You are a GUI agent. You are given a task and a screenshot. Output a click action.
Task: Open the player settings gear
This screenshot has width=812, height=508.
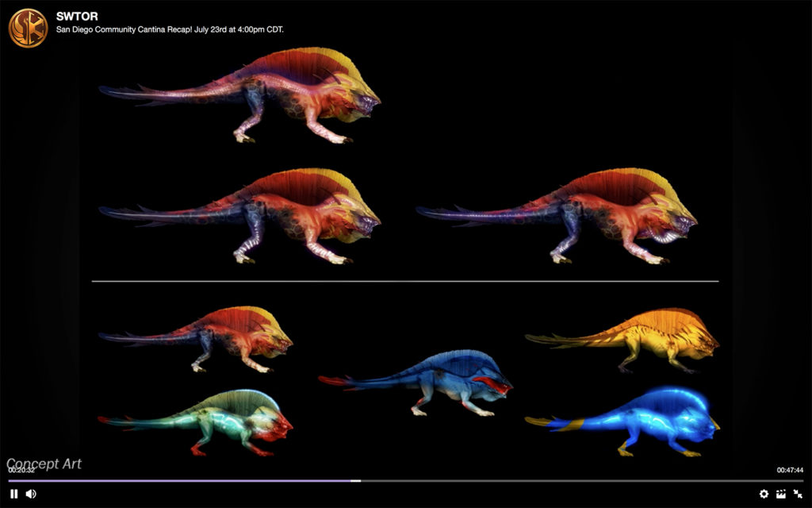point(764,494)
